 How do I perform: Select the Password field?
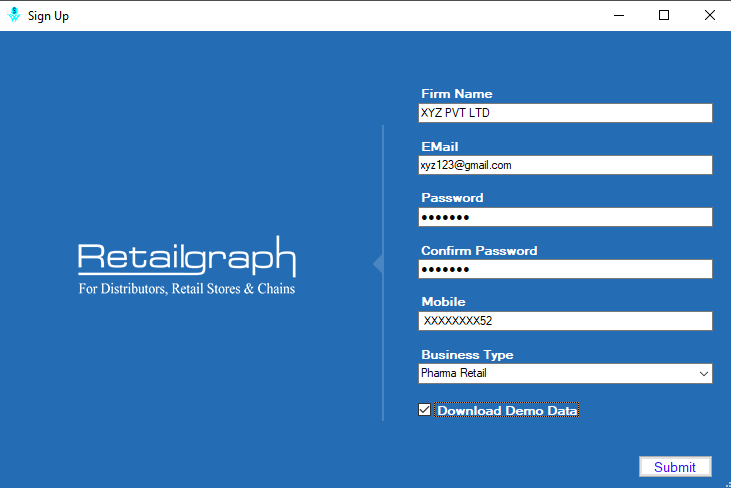[565, 217]
